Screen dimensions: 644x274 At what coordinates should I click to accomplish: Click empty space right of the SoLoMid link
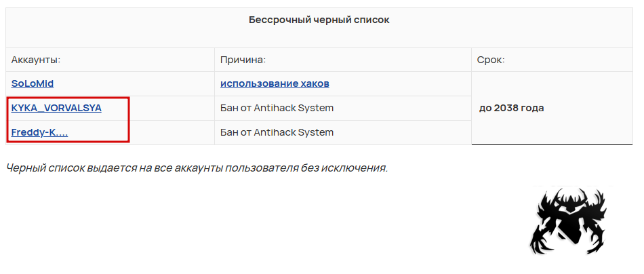(x=136, y=83)
